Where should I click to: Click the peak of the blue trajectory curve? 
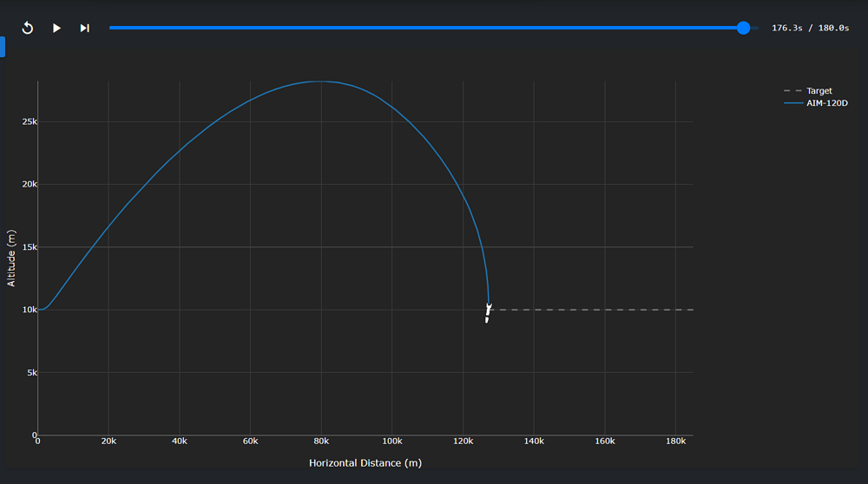[x=321, y=82]
